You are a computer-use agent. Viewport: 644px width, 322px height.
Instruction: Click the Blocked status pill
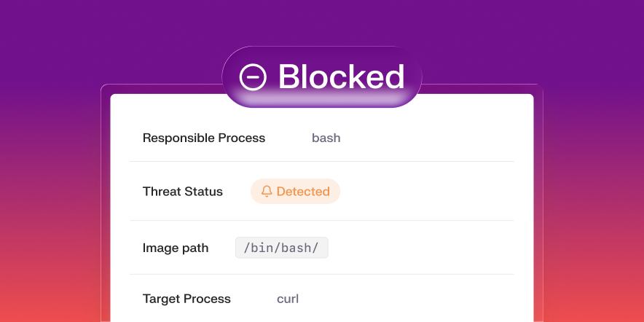coord(321,76)
